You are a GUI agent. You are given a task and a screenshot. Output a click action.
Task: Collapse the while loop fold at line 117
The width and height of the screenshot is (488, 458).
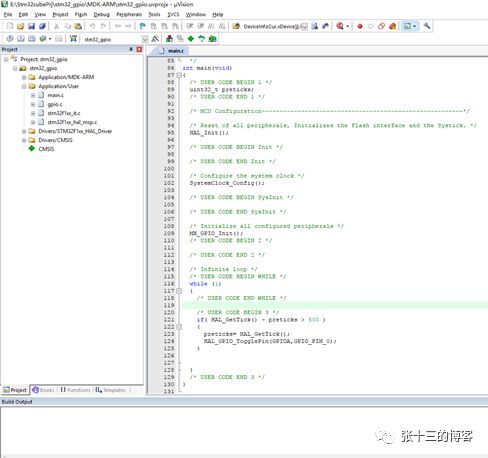pos(179,291)
